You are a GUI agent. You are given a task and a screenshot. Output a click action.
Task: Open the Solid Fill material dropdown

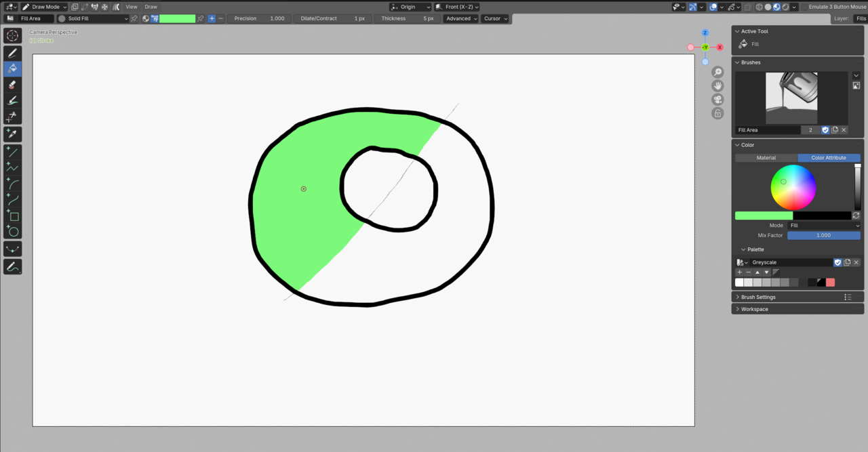point(93,18)
